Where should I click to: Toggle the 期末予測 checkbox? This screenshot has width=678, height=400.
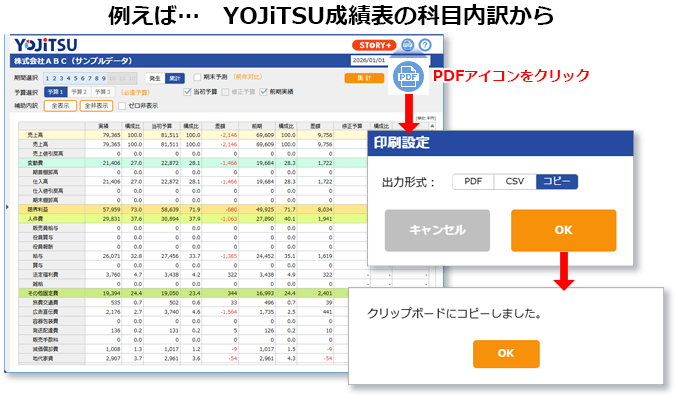pyautogui.click(x=197, y=77)
